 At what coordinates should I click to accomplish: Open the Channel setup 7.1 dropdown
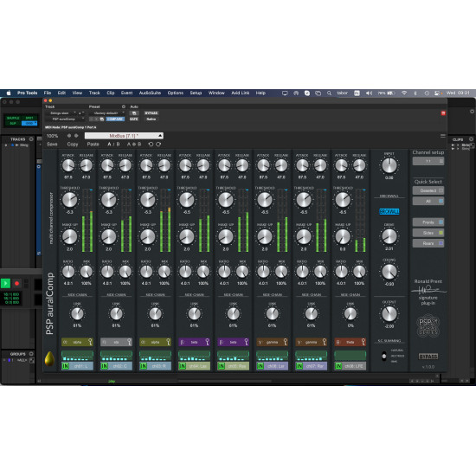pyautogui.click(x=428, y=161)
